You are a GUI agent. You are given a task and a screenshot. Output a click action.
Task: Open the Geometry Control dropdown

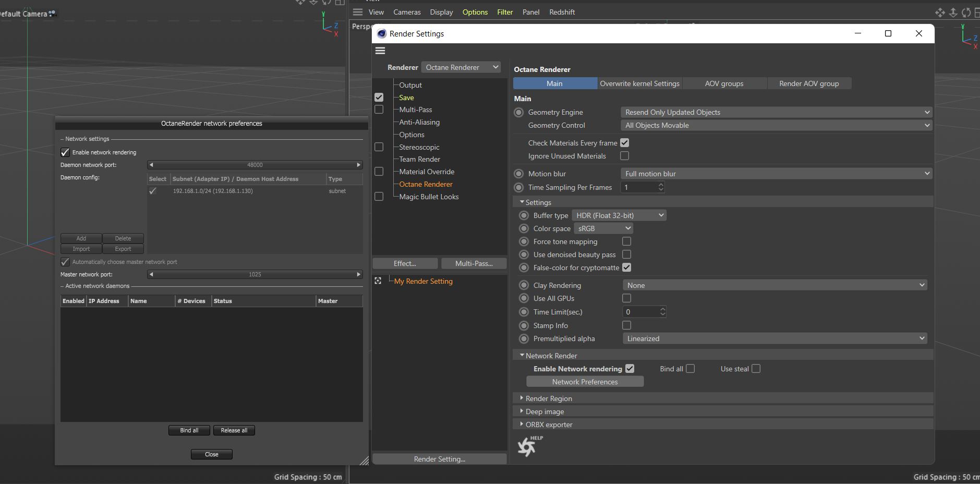point(776,125)
